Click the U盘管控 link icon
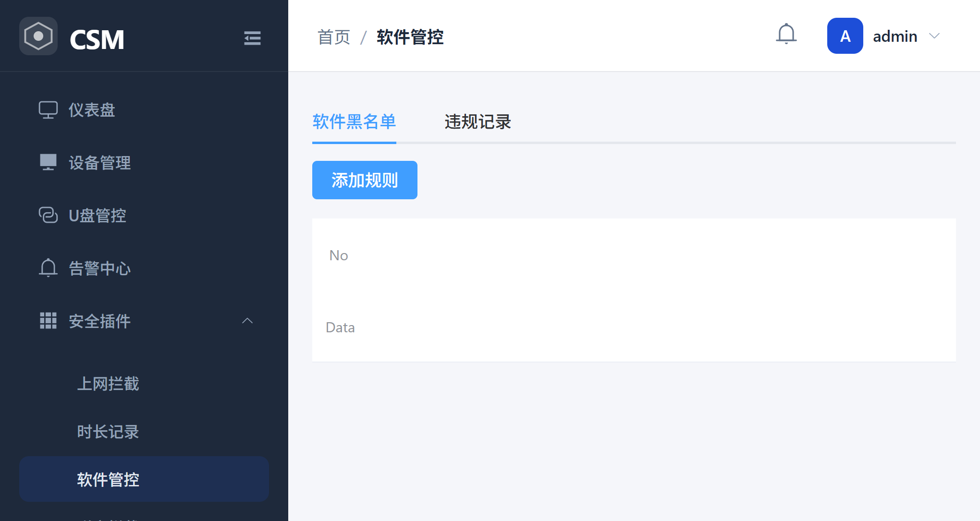This screenshot has height=521, width=980. tap(48, 215)
